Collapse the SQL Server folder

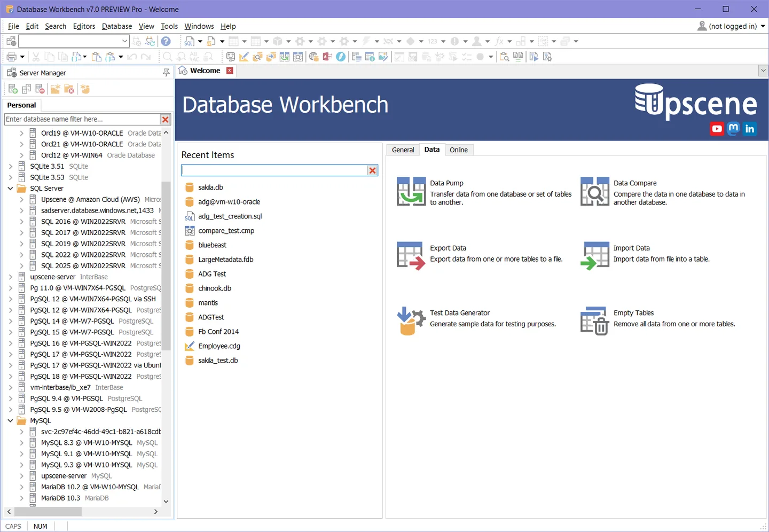10,189
